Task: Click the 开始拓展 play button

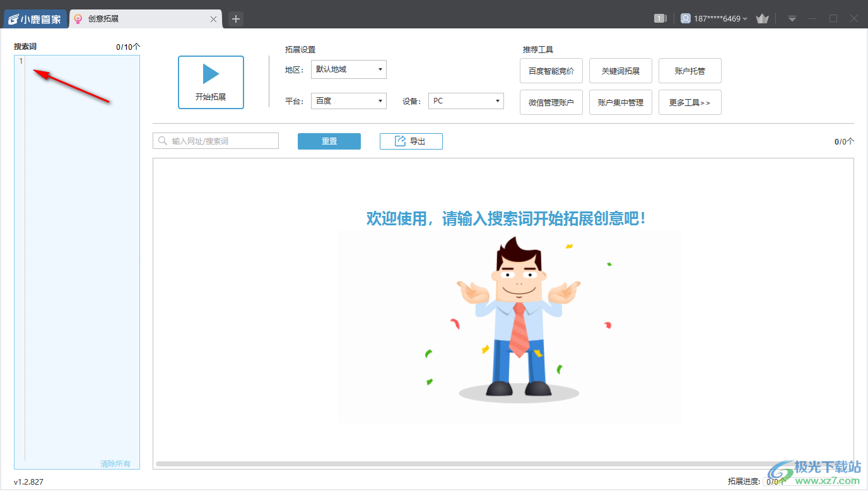Action: tap(211, 82)
